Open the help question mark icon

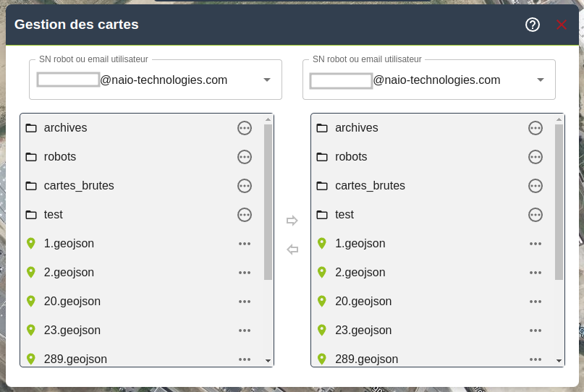(x=533, y=25)
